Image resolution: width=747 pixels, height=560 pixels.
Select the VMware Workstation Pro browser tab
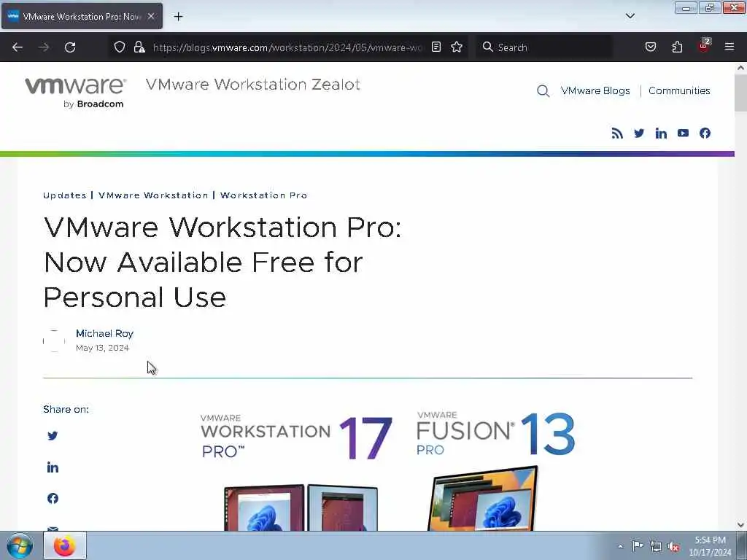coord(82,17)
